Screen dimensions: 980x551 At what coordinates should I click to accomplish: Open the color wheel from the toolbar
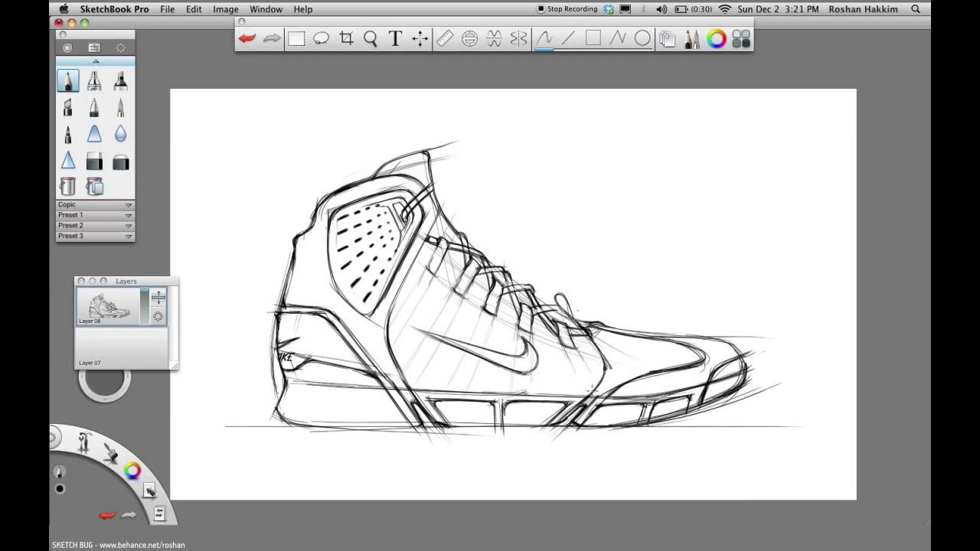point(717,37)
